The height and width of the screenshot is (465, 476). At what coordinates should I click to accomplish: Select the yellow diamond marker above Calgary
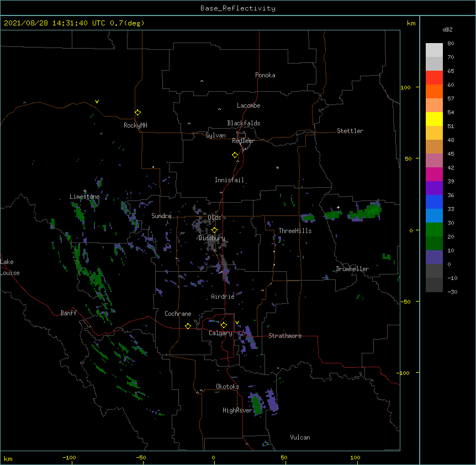tap(224, 325)
